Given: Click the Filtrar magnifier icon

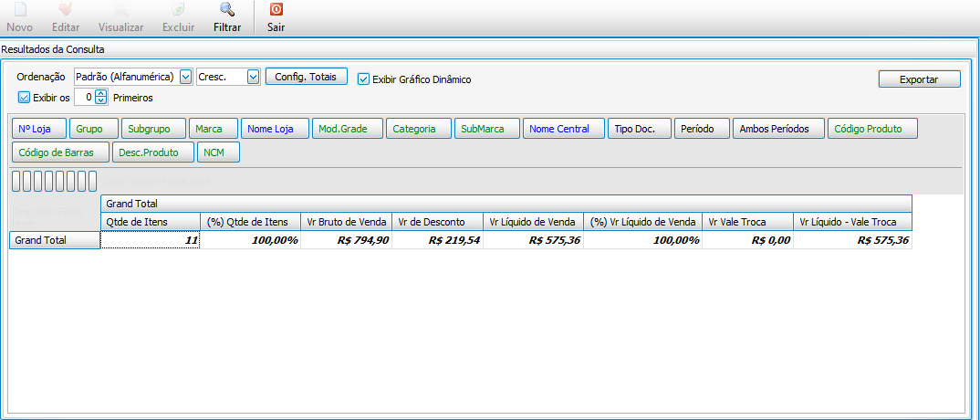Looking at the screenshot, I should (x=227, y=10).
